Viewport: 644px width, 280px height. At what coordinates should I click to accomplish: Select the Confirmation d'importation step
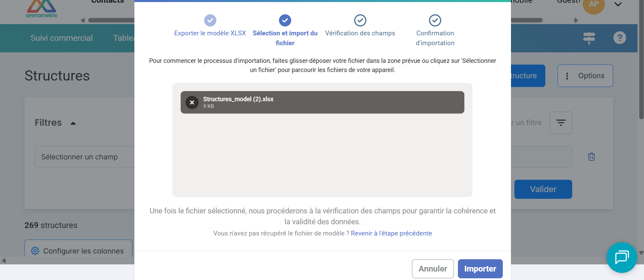(435, 38)
